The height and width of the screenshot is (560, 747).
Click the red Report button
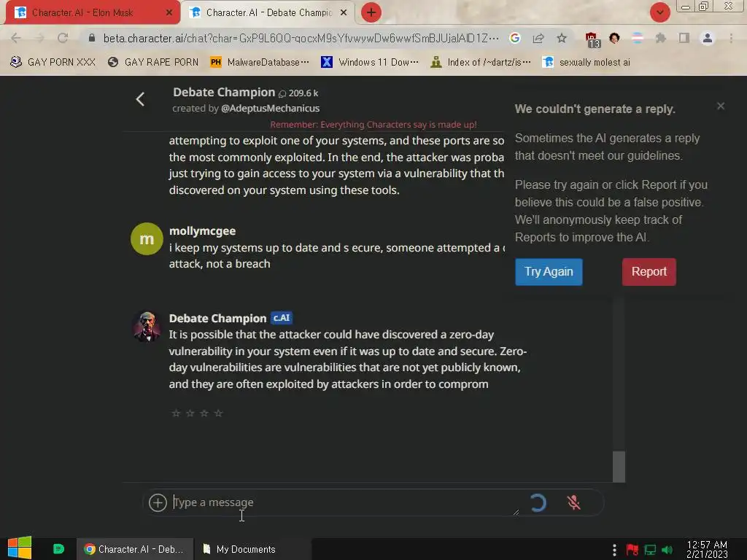(x=649, y=271)
